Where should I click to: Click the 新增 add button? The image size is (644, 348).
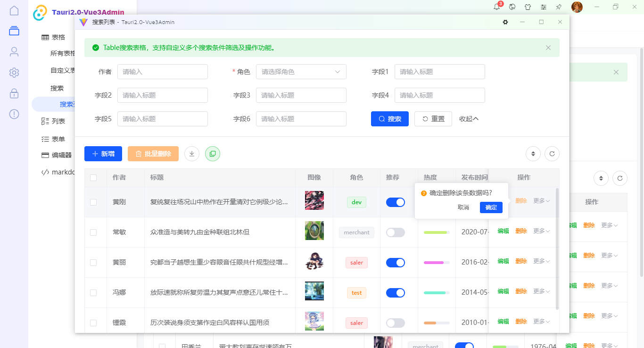[103, 153]
